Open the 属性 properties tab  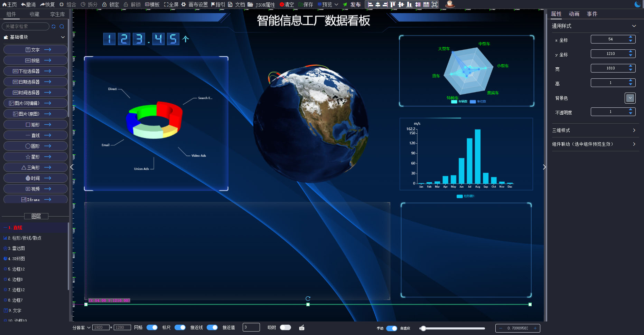556,14
